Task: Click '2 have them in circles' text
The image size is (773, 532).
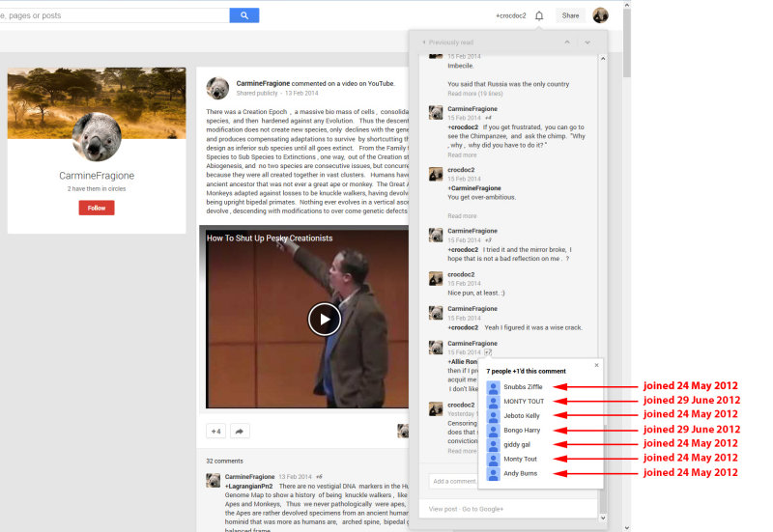Action: point(97,188)
